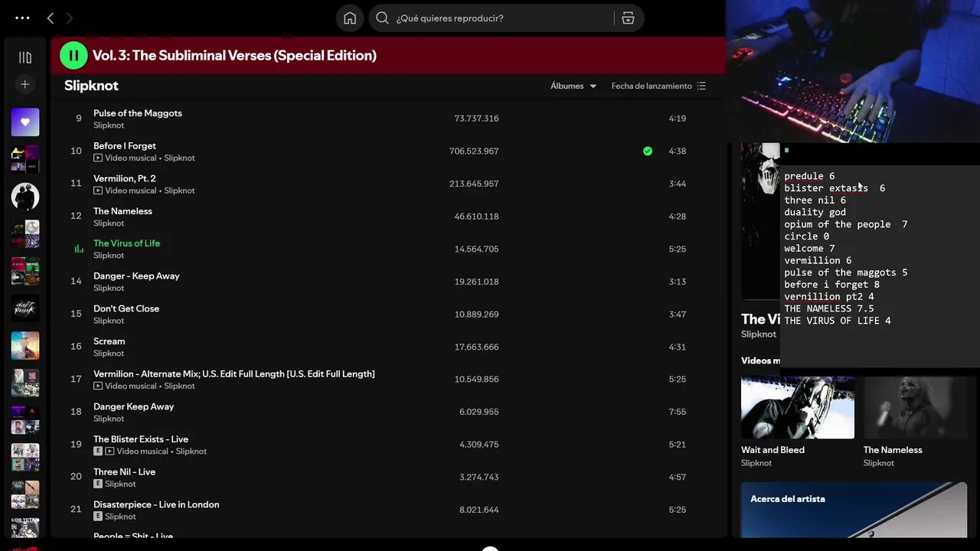Click 'THE VIRUS OF LIFE 4' line in notepad
Viewport: 980px width, 551px height.
(838, 321)
